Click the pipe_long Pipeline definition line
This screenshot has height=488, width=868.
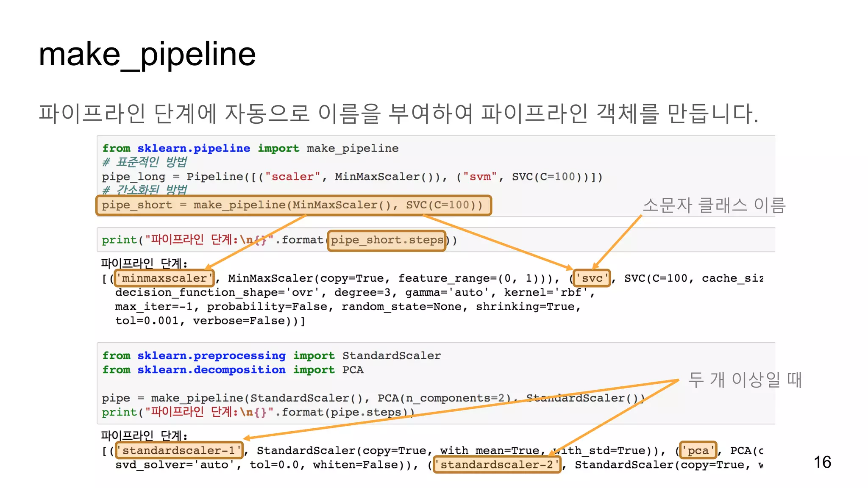point(352,177)
